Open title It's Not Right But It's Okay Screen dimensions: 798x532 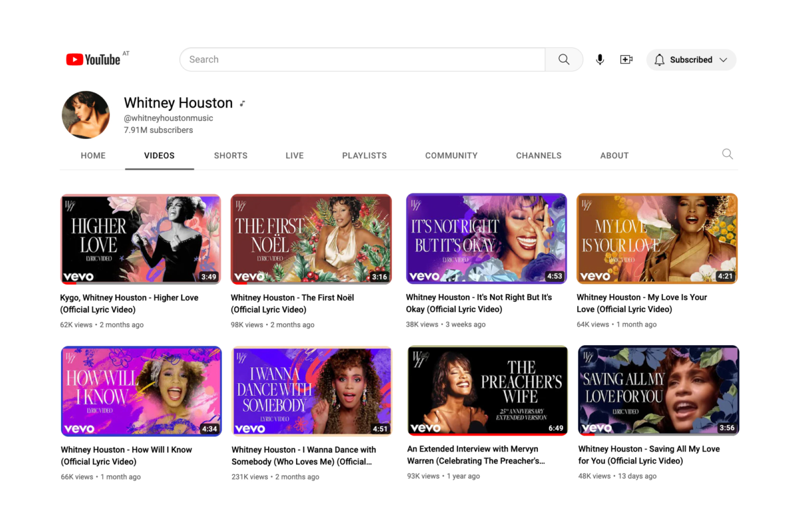coord(479,303)
